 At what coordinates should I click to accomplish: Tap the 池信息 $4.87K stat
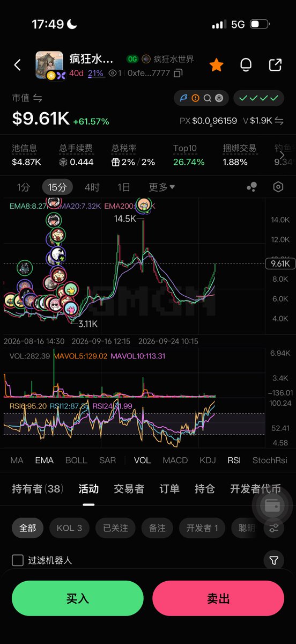click(27, 155)
